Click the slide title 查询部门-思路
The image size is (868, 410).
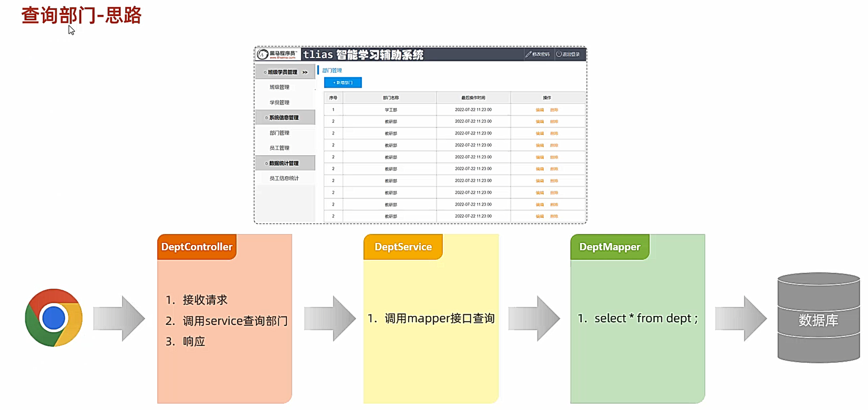point(81,15)
